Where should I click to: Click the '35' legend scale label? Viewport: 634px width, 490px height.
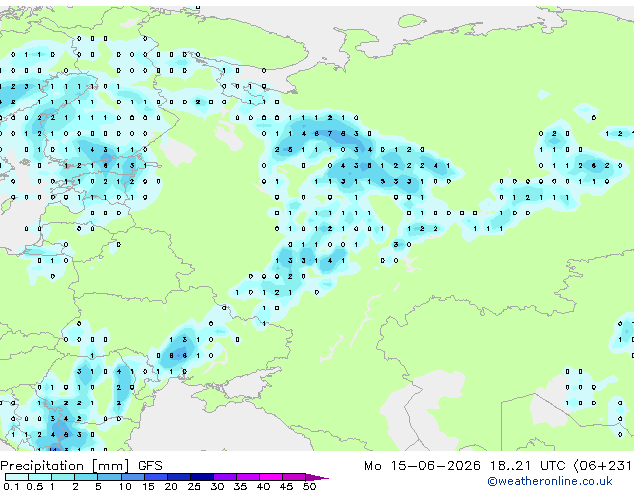(240, 486)
